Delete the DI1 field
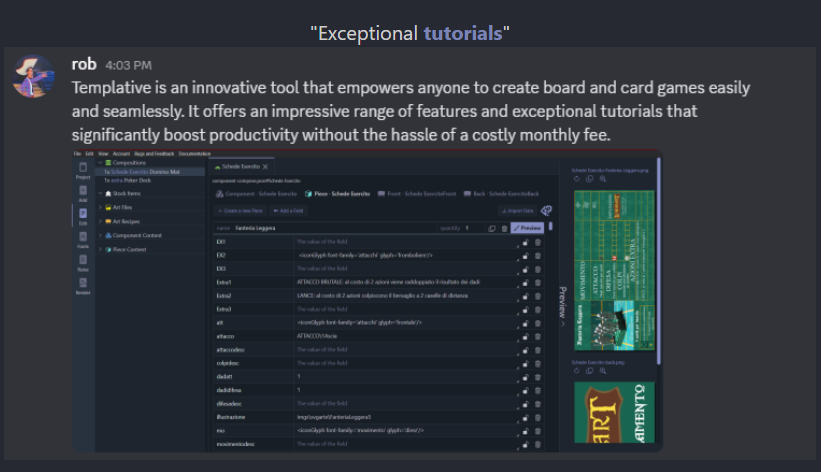This screenshot has width=821, height=472. 538,242
